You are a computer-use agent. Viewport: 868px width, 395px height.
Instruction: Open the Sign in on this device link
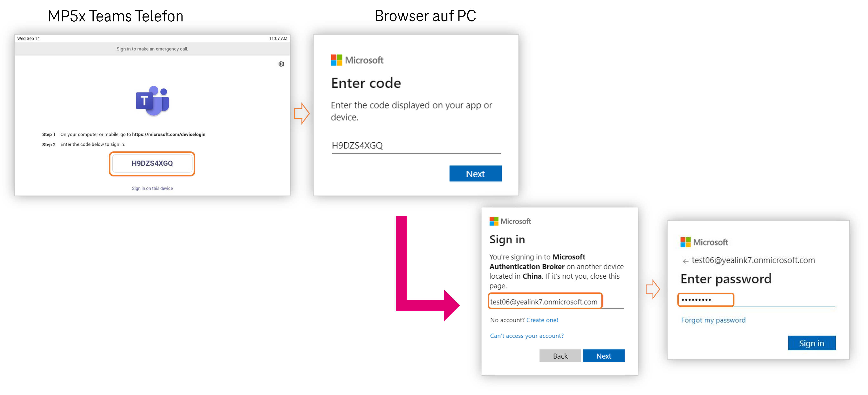pos(152,188)
